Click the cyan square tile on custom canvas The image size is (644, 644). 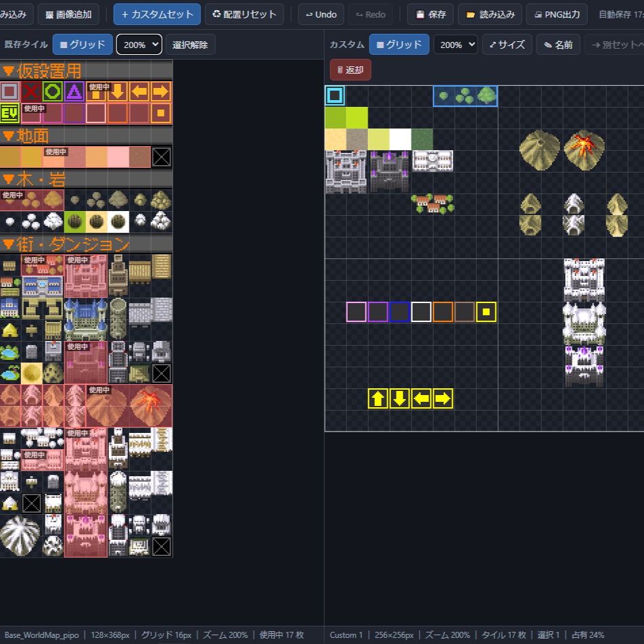point(335,95)
